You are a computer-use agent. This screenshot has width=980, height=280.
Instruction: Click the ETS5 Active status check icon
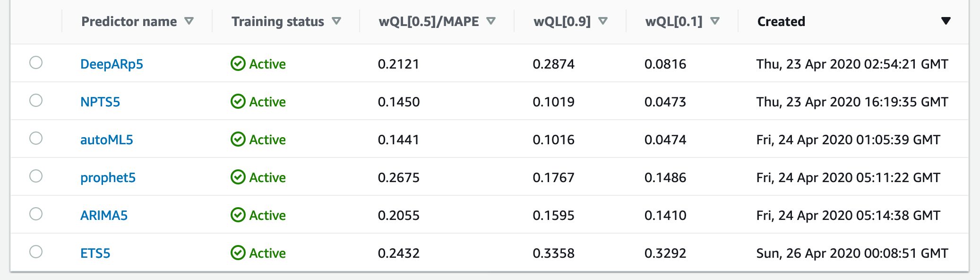238,253
